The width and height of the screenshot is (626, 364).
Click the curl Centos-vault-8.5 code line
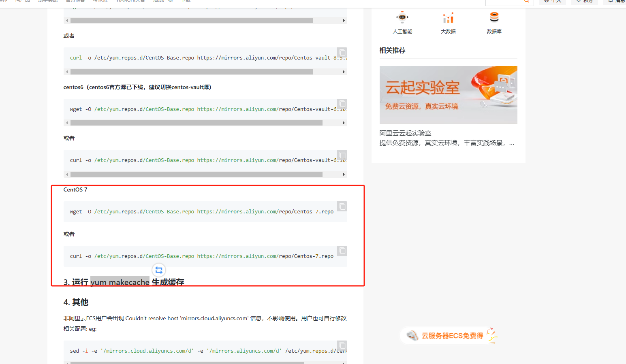[208, 58]
